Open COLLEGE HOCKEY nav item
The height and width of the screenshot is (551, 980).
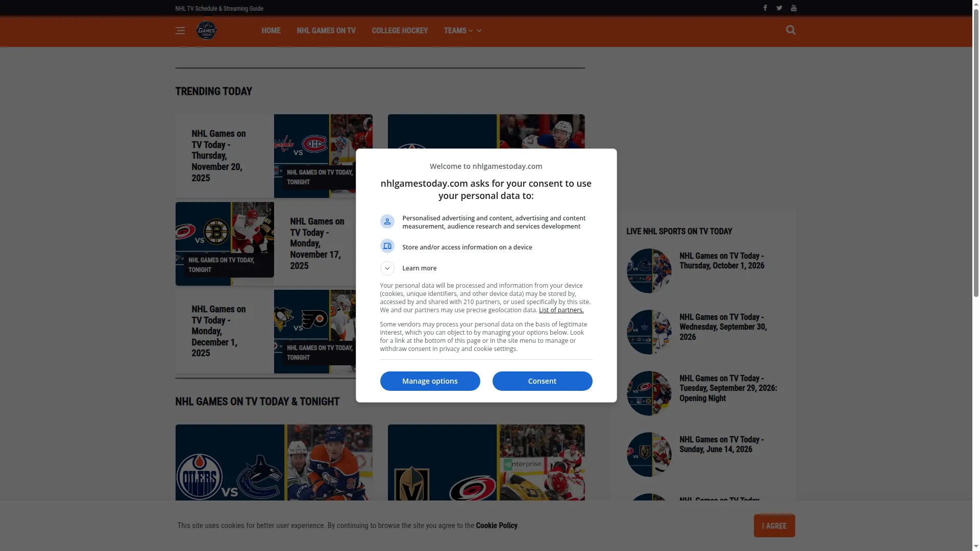[400, 31]
